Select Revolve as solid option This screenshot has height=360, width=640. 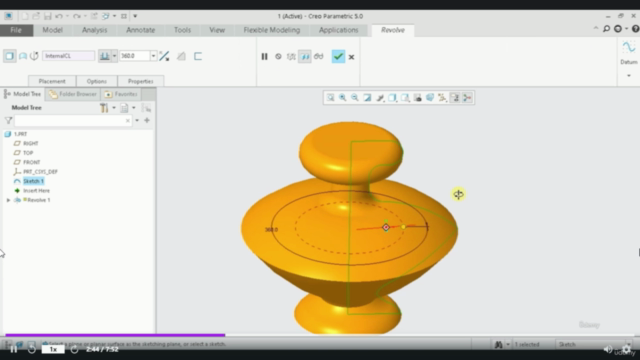coord(9,56)
